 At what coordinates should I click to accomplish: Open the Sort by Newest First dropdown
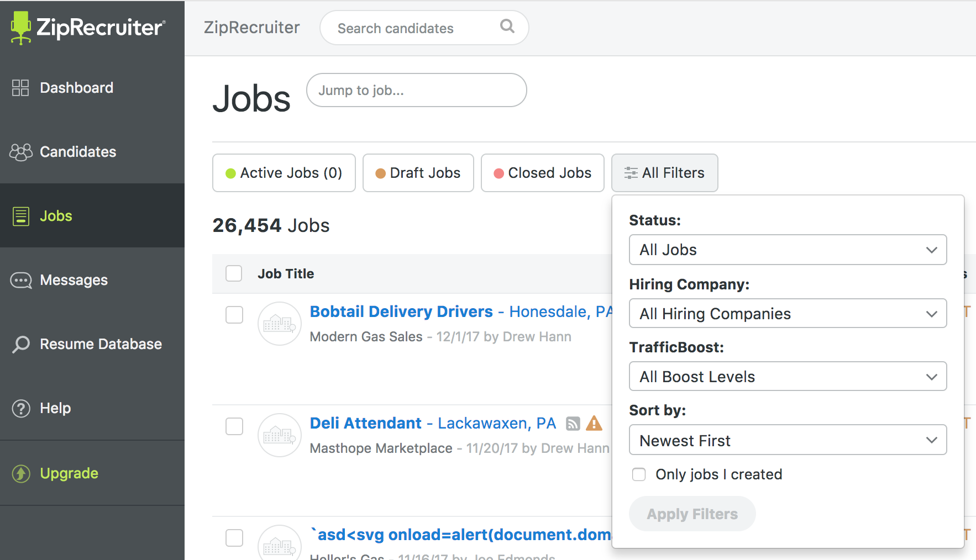[x=788, y=440]
